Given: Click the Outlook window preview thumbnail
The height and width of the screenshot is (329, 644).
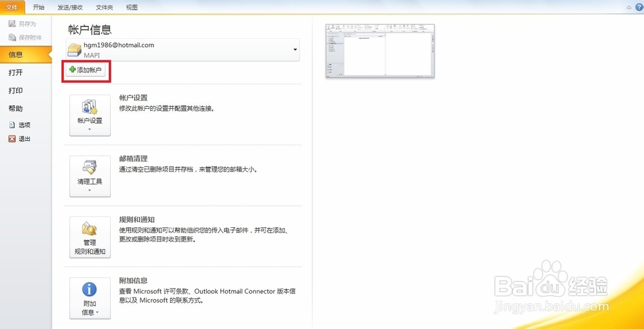Looking at the screenshot, I should (380, 51).
